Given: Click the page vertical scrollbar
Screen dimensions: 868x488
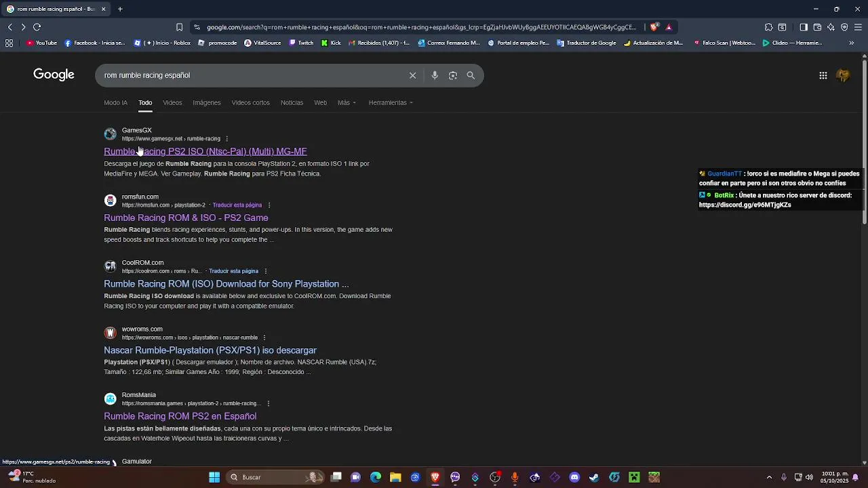Looking at the screenshot, I should [x=864, y=142].
